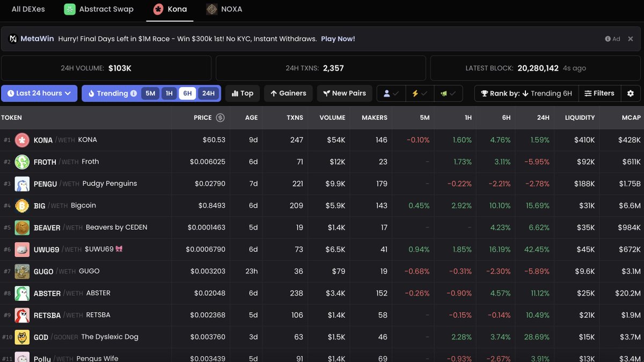Click the dollar icon beside PRICE header

pos(220,118)
